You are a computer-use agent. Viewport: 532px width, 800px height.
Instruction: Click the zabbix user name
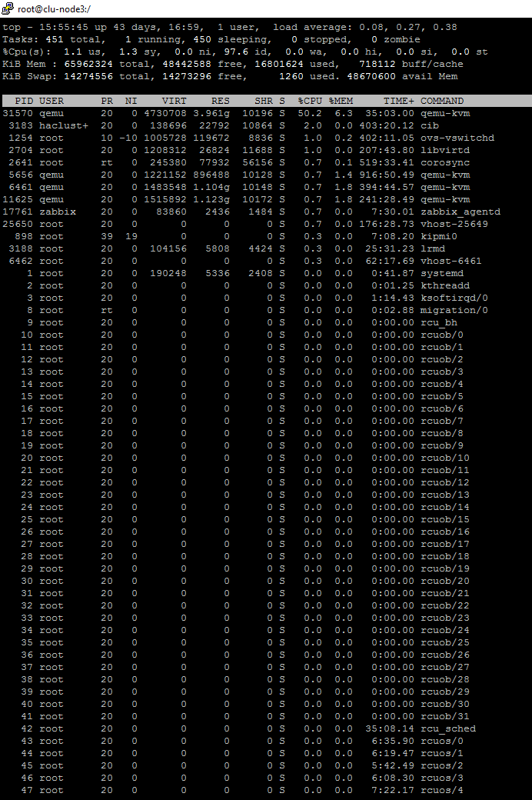[x=58, y=212]
